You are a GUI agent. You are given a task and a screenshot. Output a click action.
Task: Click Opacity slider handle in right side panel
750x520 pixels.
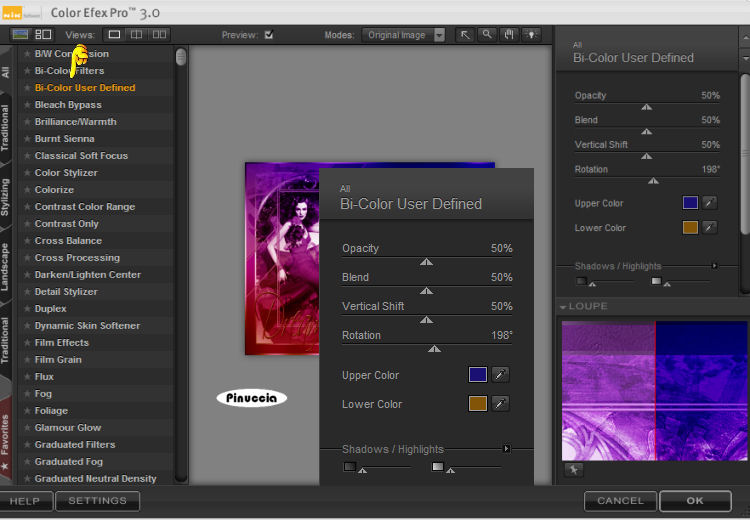click(x=647, y=107)
